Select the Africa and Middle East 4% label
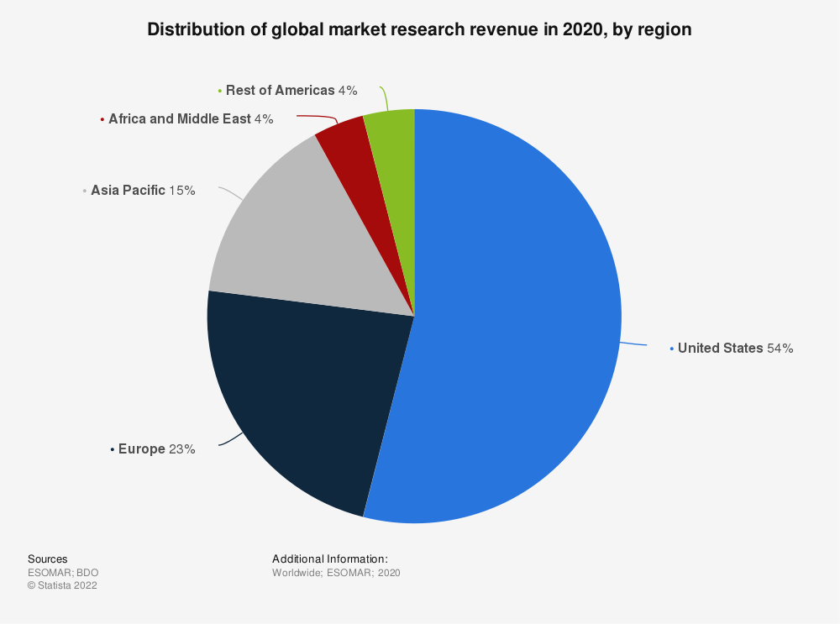840x624 pixels. click(191, 119)
